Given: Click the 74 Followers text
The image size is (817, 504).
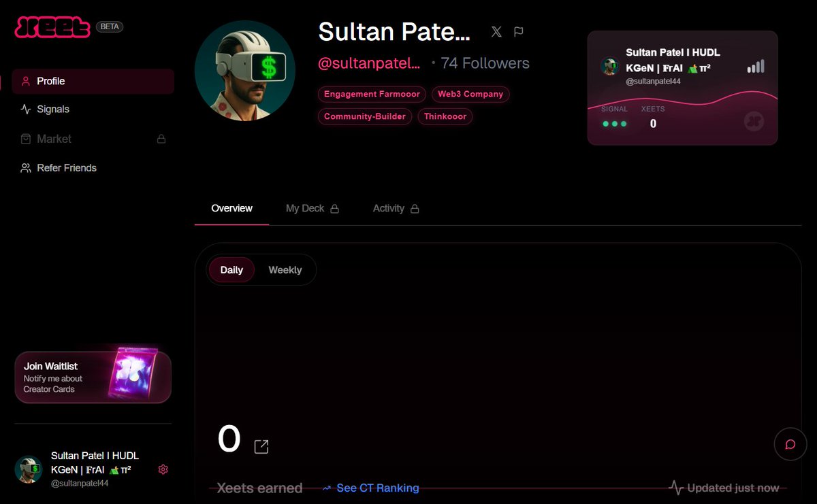Looking at the screenshot, I should (485, 63).
